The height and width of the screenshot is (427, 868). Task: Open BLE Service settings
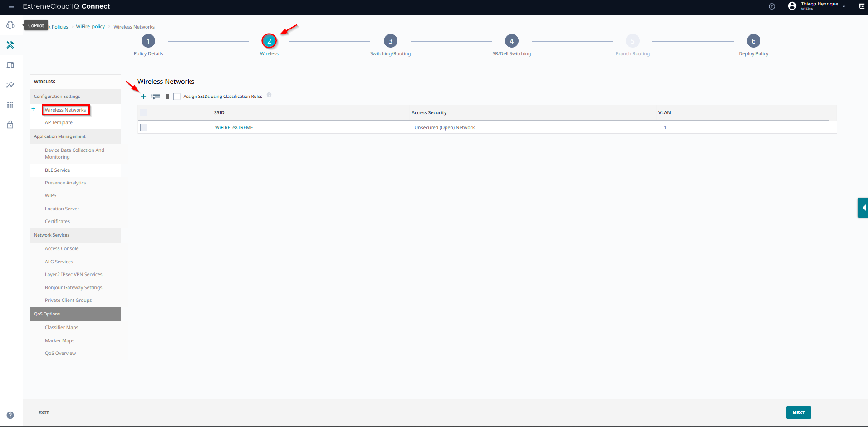(x=57, y=170)
